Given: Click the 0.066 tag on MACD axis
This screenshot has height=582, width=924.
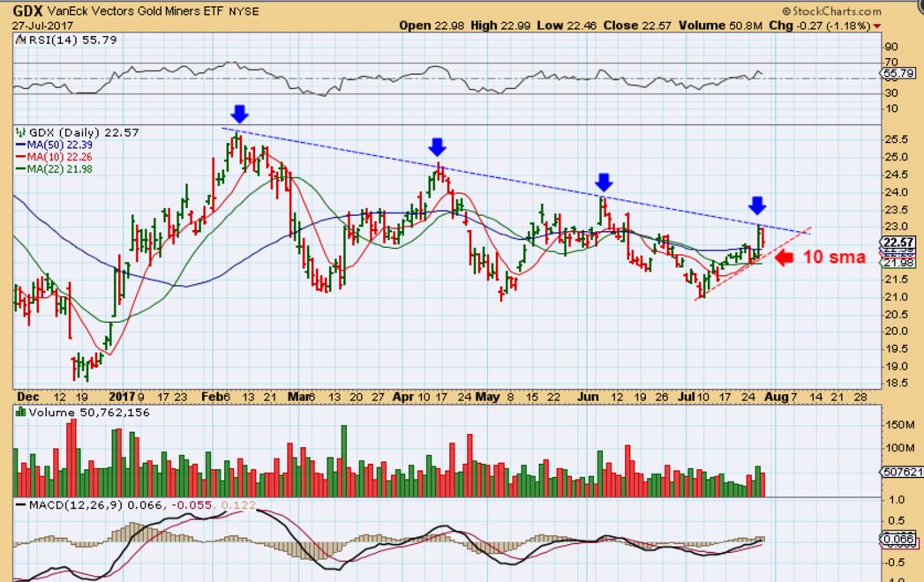Looking at the screenshot, I should pyautogui.click(x=898, y=539).
